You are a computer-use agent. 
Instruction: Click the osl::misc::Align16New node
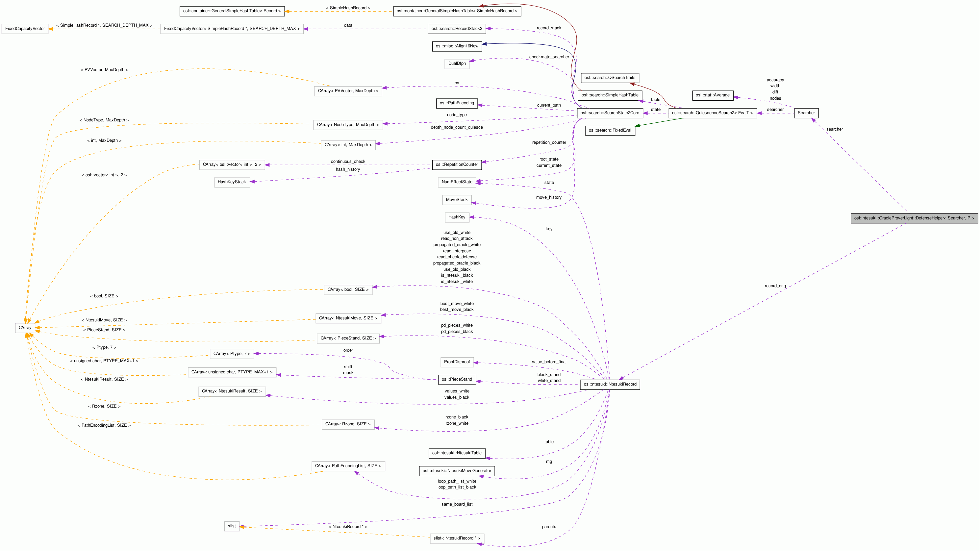457,46
